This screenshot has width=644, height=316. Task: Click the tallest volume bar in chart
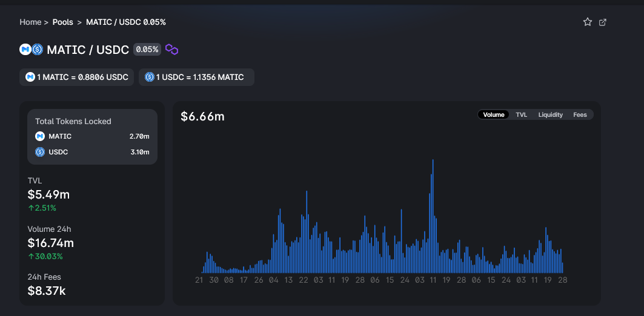[433, 216]
